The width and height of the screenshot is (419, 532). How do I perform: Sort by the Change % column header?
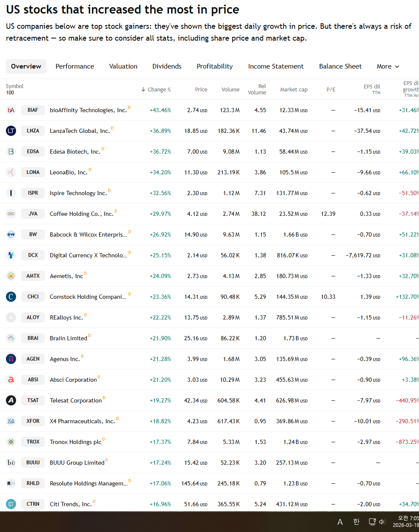[156, 90]
